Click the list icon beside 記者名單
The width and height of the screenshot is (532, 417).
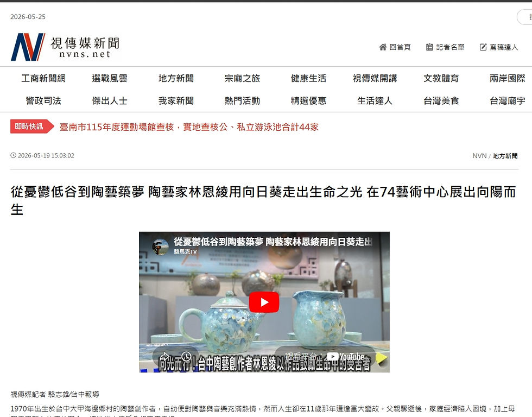pos(429,47)
